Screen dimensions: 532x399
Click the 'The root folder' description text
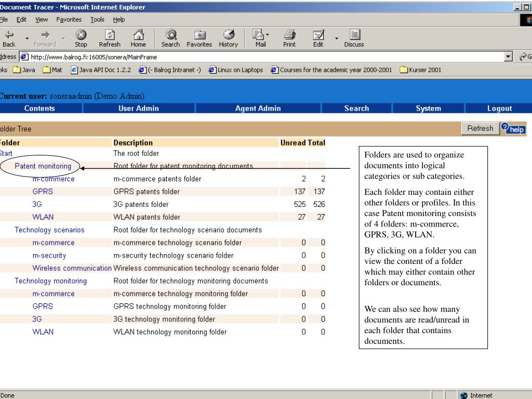point(136,153)
